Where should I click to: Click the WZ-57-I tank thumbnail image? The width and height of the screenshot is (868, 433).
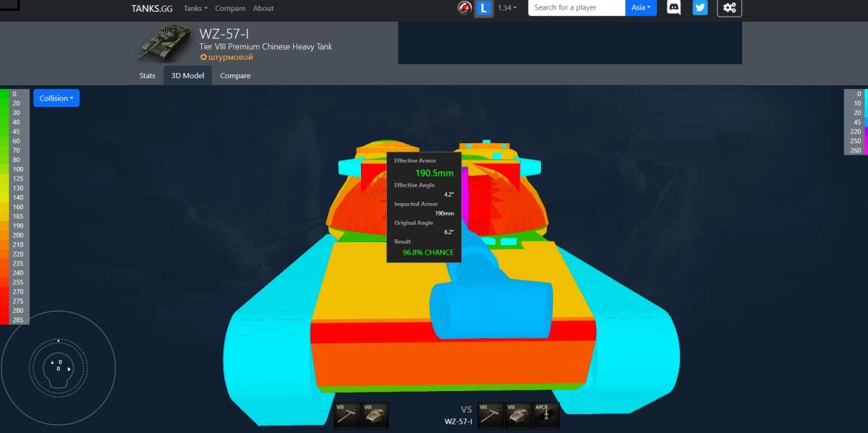(166, 44)
